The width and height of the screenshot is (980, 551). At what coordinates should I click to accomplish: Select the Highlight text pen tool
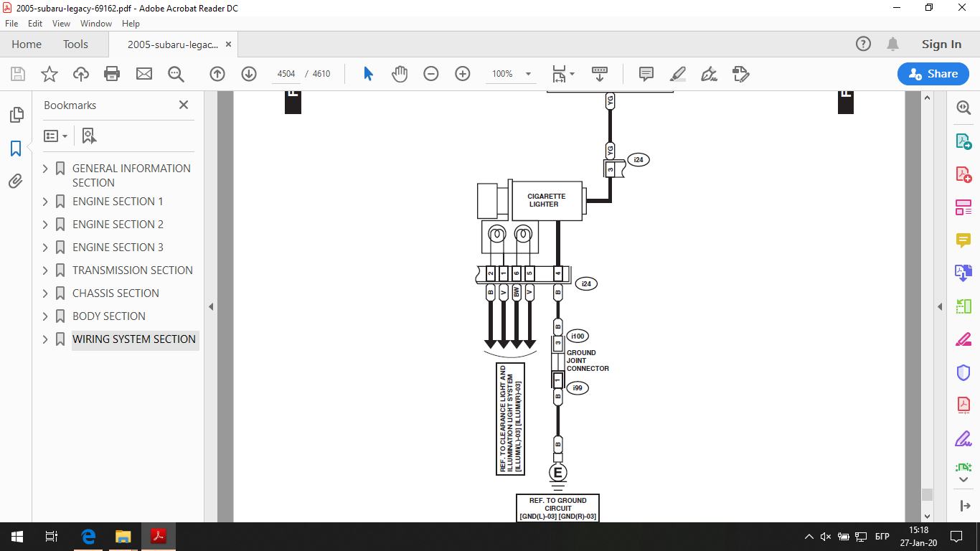[677, 74]
